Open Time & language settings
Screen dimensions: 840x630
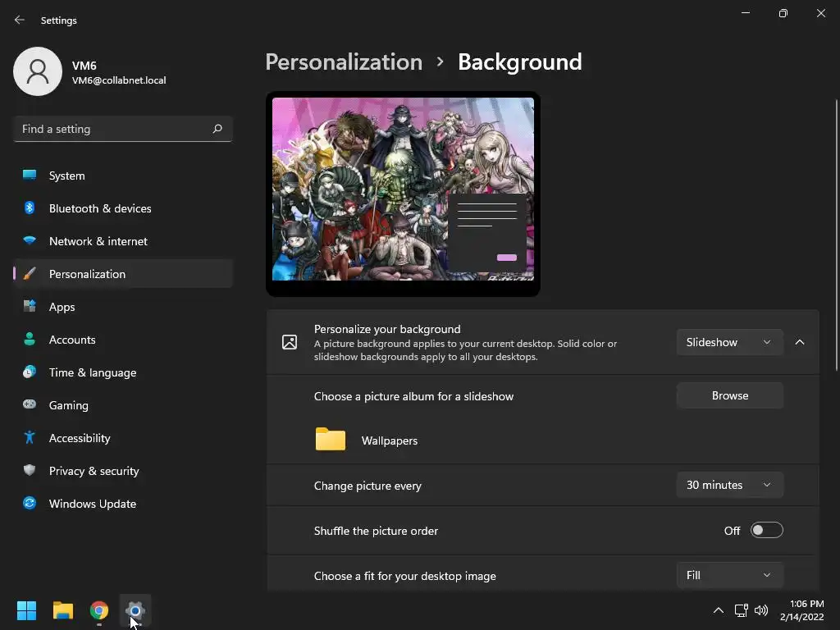click(123, 372)
